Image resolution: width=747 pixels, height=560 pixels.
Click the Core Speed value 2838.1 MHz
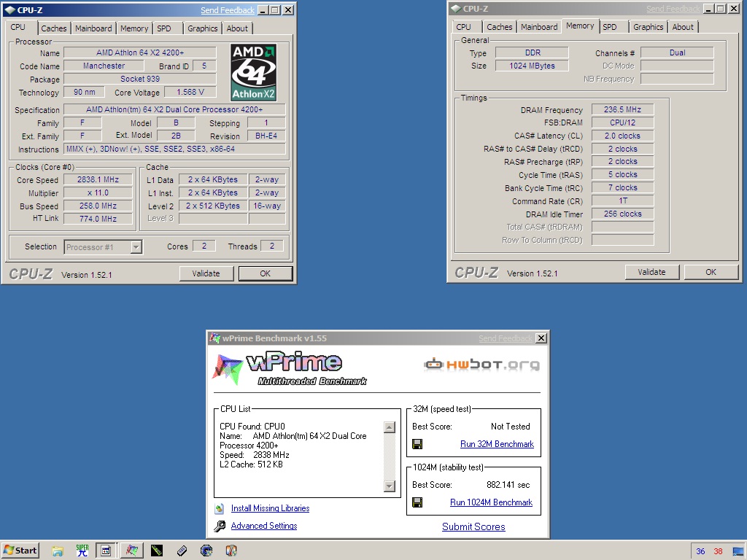(x=98, y=179)
